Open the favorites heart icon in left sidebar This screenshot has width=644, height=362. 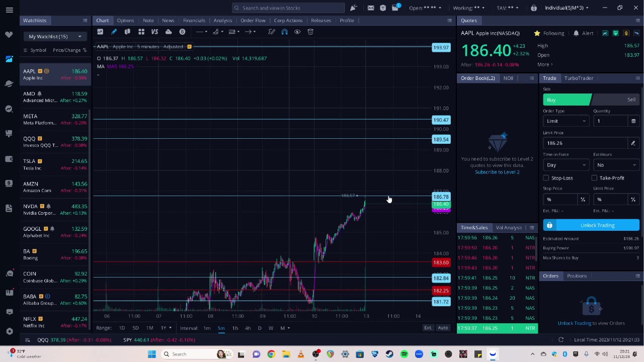(x=9, y=34)
